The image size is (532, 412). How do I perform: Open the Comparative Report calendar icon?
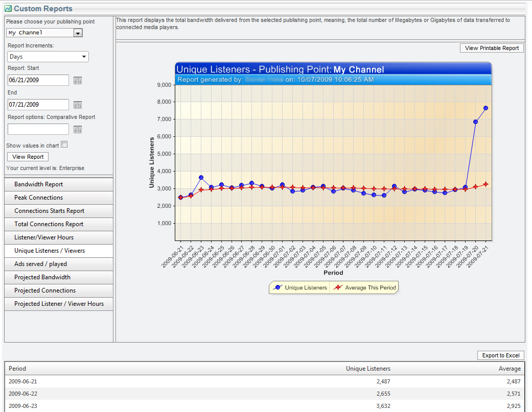tap(78, 130)
